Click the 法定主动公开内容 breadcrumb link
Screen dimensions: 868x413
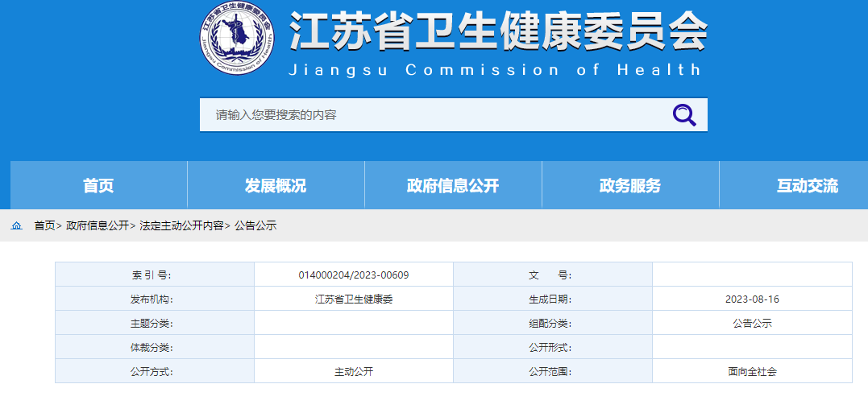(x=181, y=226)
